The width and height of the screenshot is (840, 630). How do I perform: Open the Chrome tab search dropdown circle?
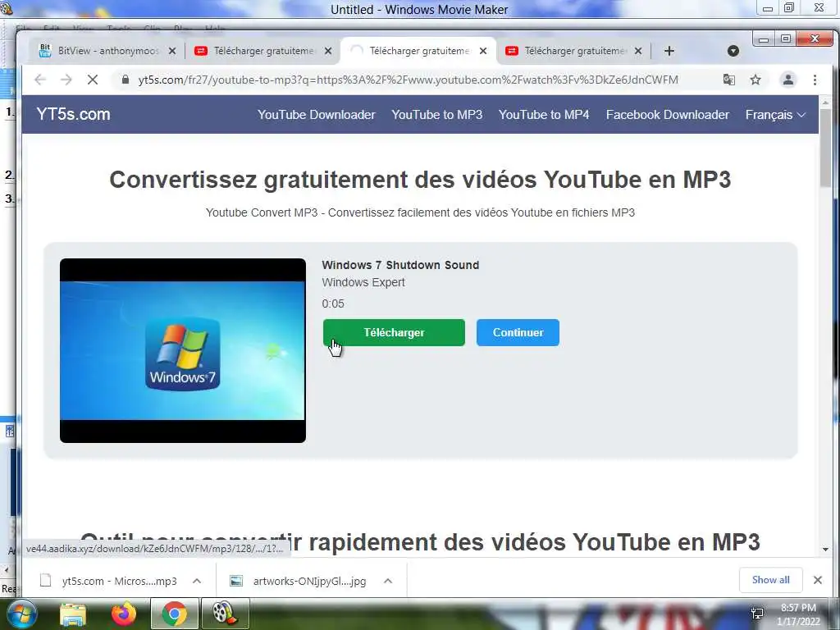tap(733, 51)
